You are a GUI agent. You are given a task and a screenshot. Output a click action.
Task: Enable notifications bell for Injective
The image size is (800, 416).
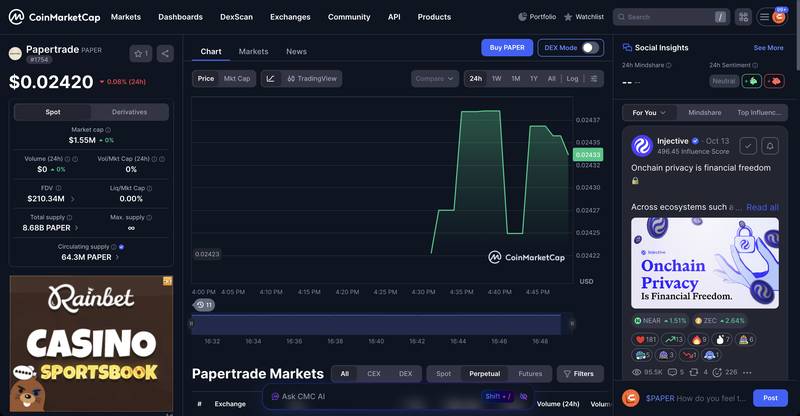pos(770,146)
